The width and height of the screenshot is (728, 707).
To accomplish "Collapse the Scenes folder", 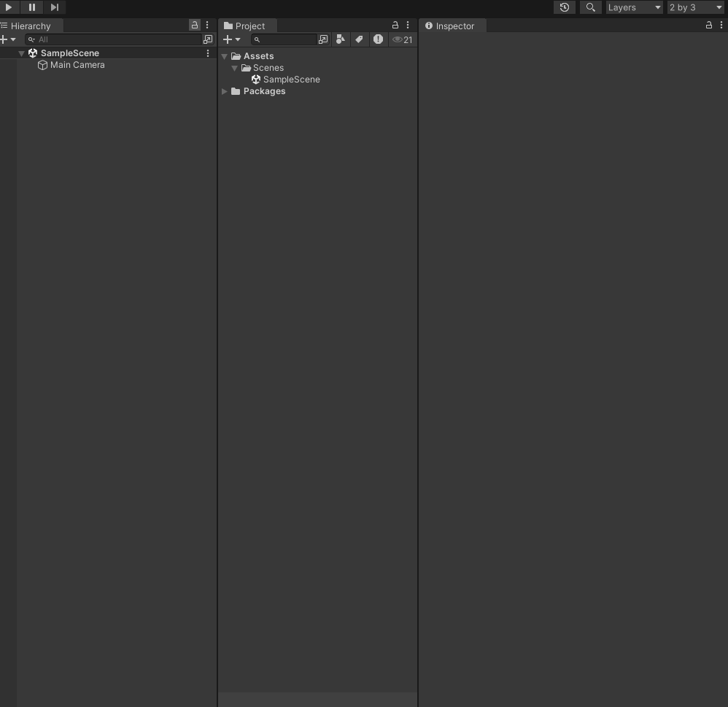I will coord(234,68).
